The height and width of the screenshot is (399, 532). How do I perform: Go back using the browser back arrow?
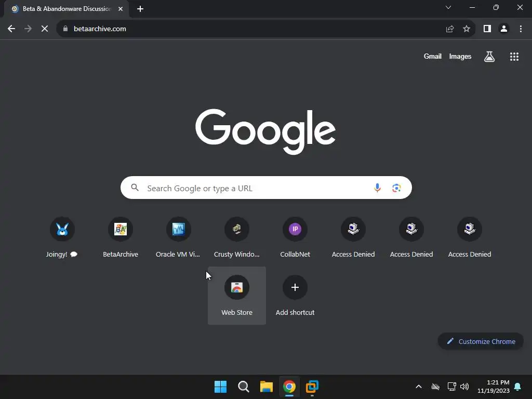point(11,29)
